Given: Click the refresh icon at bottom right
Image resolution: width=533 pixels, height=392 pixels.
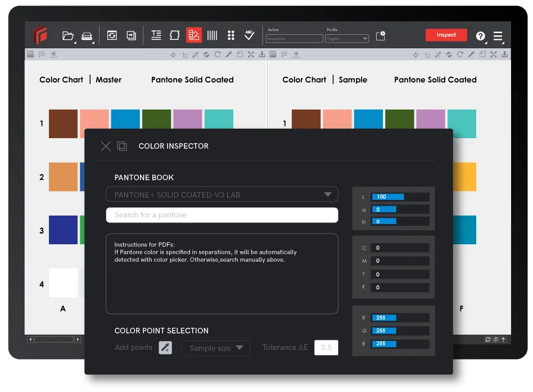Looking at the screenshot, I should 488,339.
